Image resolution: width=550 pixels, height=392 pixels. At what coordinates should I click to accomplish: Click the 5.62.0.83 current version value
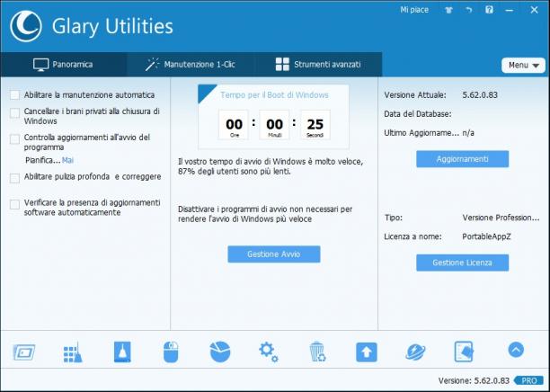(480, 95)
